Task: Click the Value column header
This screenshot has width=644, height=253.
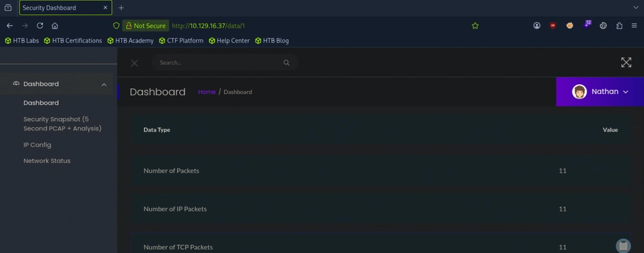Action: [610, 130]
